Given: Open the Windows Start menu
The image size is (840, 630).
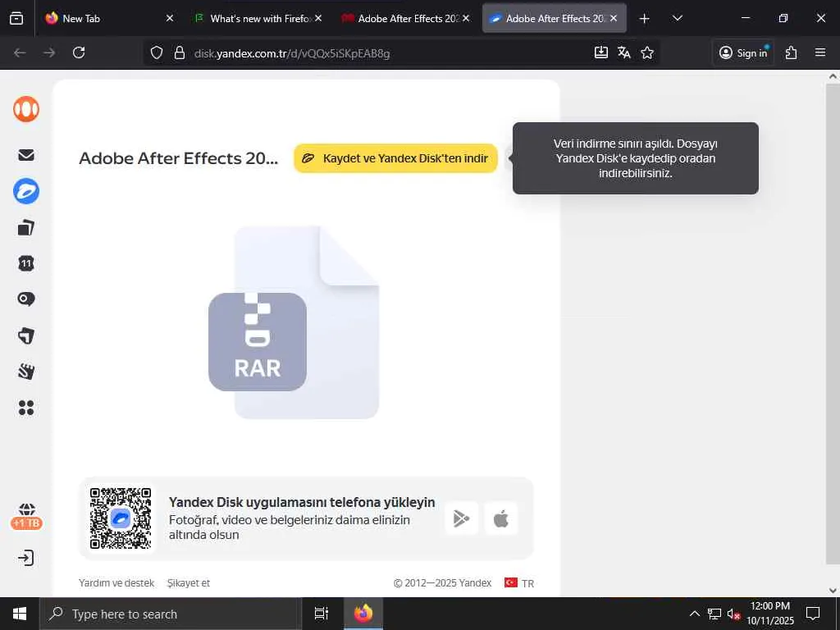Looking at the screenshot, I should 20,614.
